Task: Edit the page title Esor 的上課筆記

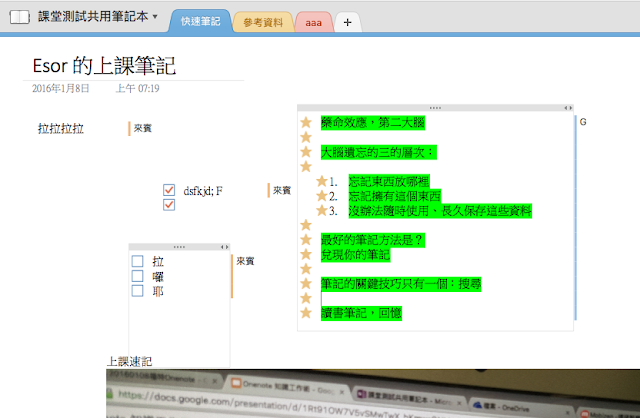Action: pos(104,66)
